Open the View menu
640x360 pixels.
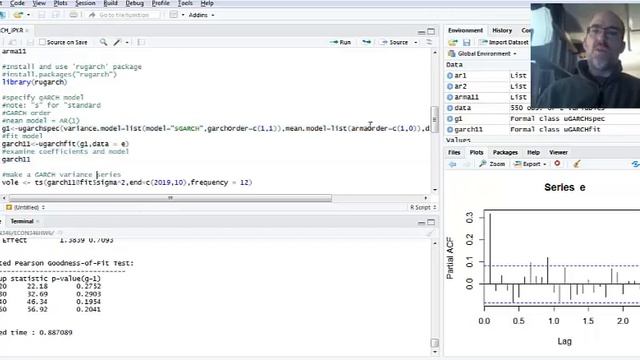pos(39,3)
